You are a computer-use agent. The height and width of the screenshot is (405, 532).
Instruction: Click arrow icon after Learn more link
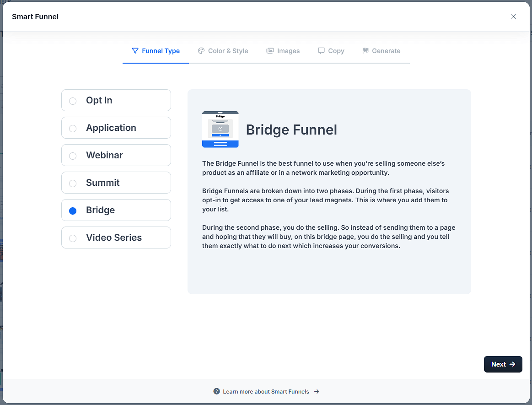pyautogui.click(x=317, y=391)
